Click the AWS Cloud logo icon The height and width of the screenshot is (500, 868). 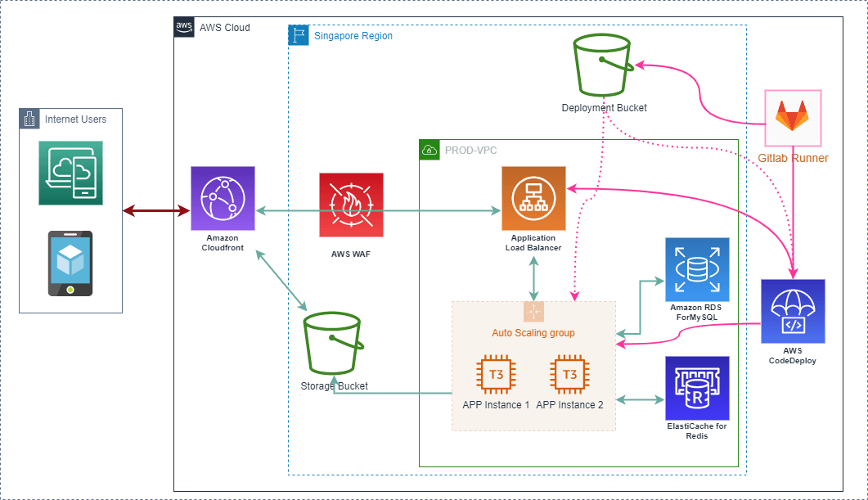tap(184, 27)
